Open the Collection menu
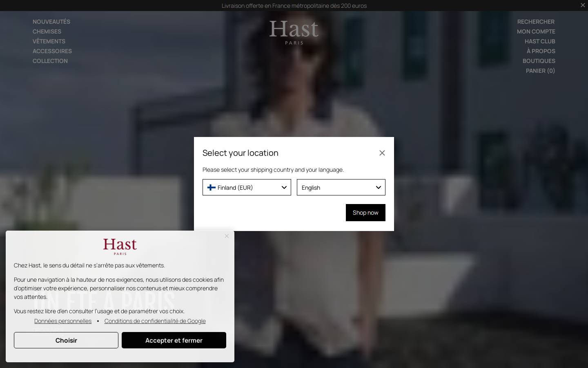Viewport: 588px width, 368px height. [x=50, y=61]
